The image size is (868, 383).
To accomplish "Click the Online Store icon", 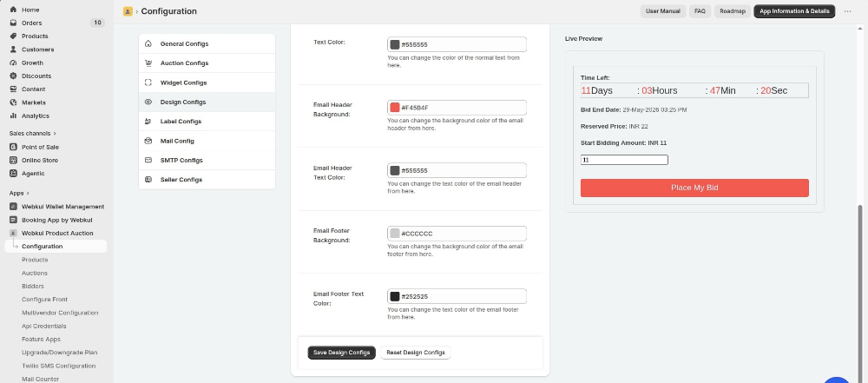I will (13, 160).
